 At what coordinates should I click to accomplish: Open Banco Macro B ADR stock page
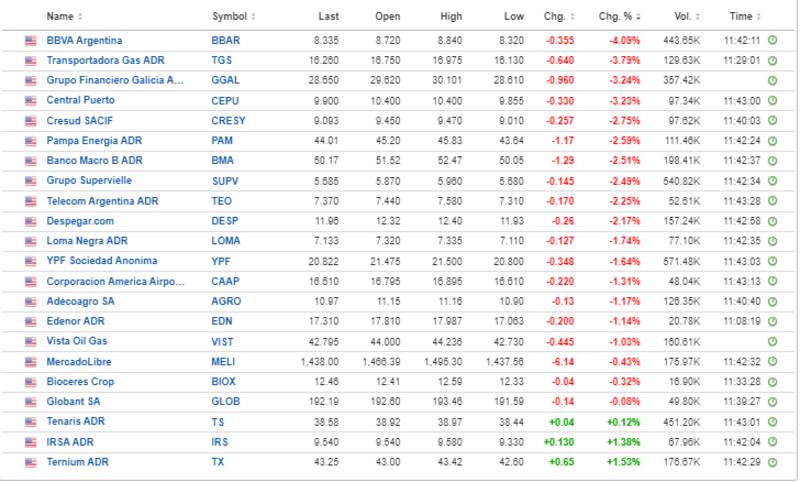click(94, 161)
